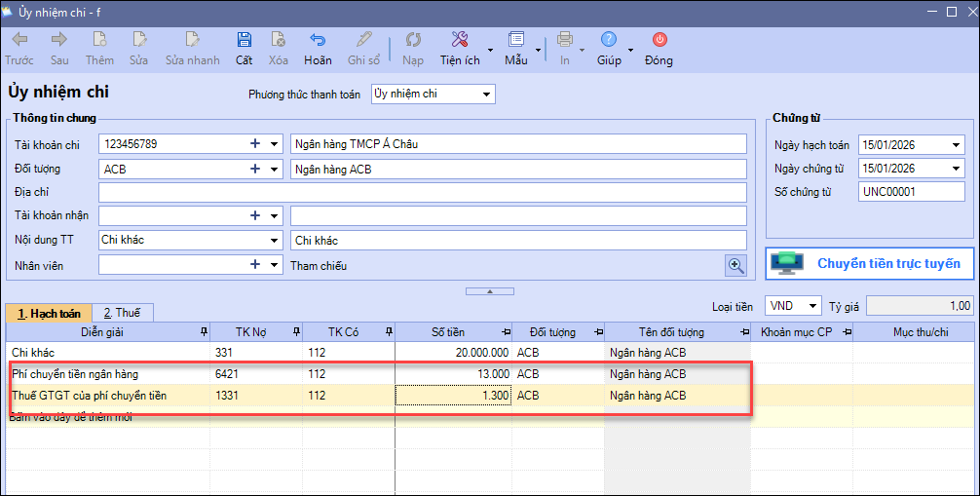The height and width of the screenshot is (496, 980).
Task: Click the plus icon beside Tài khoản chi
Action: (x=256, y=143)
